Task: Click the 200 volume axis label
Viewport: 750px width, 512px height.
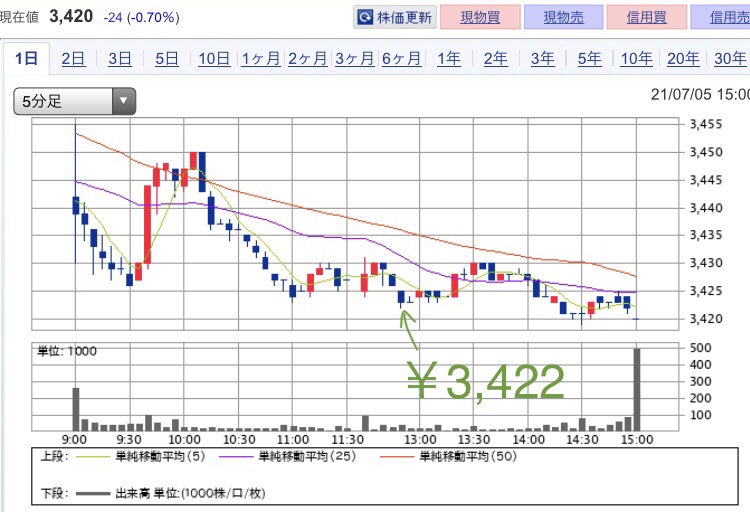Action: (x=701, y=398)
